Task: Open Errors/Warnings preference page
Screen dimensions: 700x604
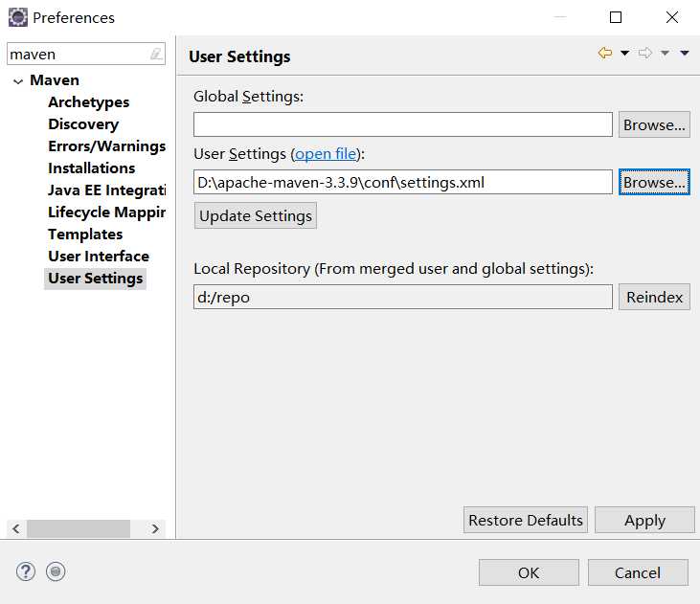Action: click(x=106, y=146)
